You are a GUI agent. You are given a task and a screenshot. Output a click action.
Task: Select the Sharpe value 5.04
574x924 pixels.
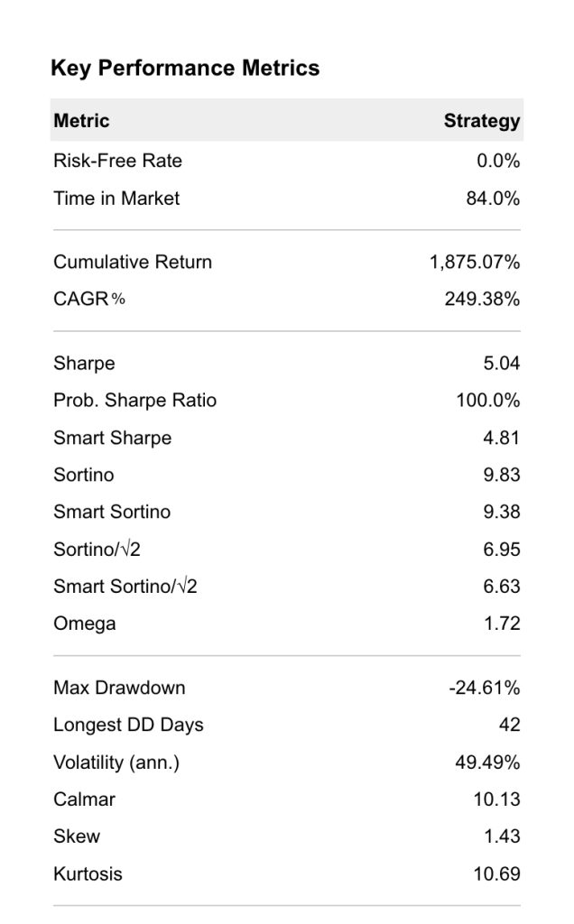[502, 363]
